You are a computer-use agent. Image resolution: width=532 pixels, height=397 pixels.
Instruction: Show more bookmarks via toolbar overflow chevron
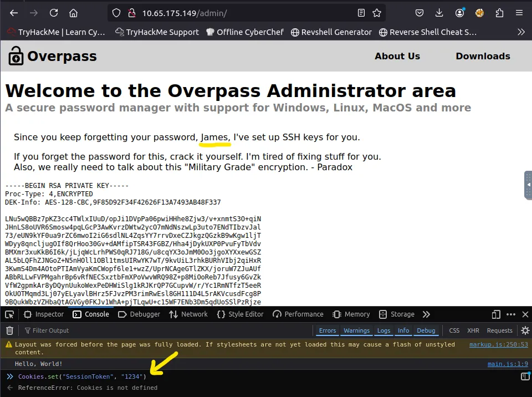(x=521, y=32)
